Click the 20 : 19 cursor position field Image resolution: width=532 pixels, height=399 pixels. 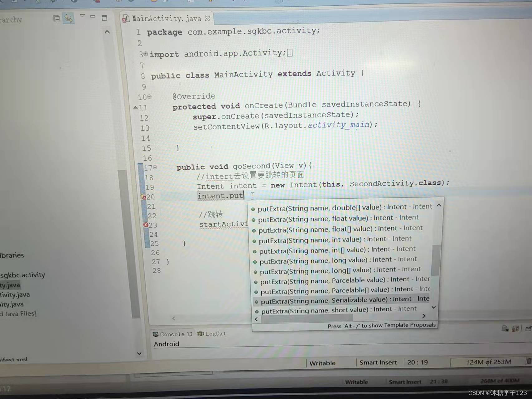click(x=418, y=362)
